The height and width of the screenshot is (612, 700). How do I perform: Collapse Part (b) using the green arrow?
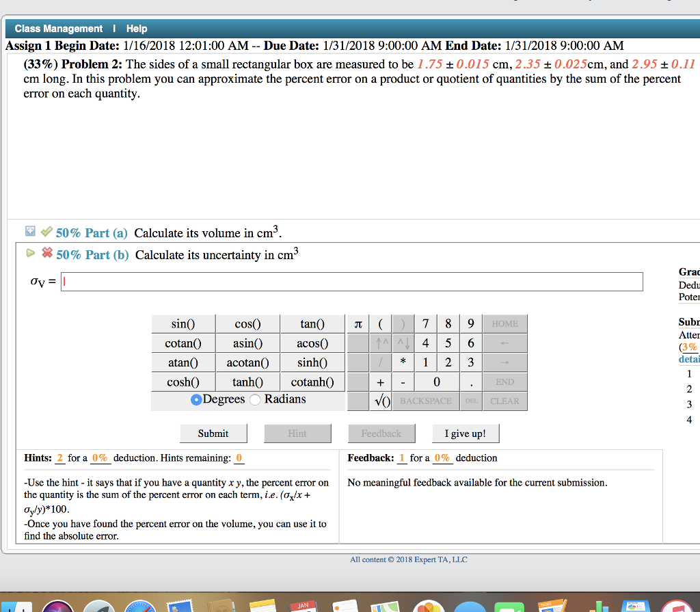29,253
